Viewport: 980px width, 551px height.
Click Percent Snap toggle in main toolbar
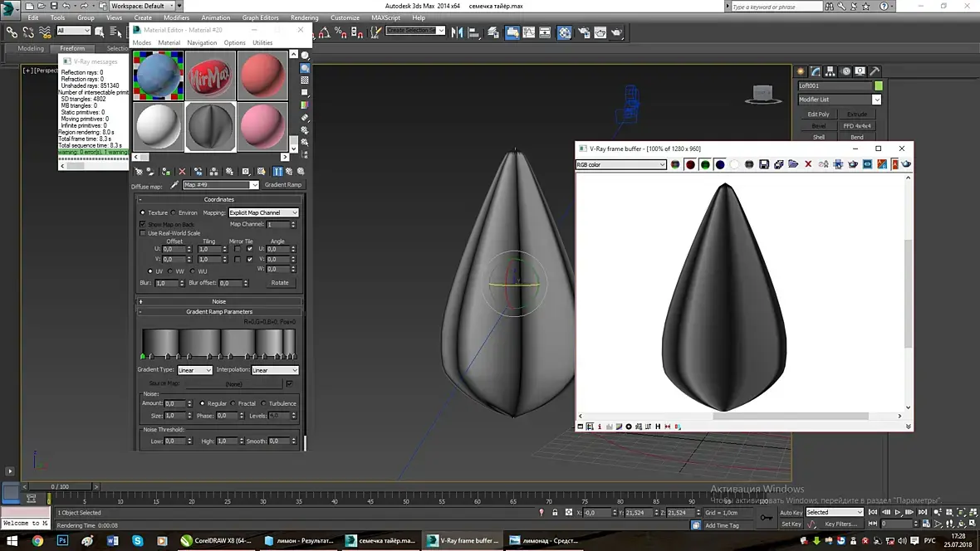click(341, 32)
